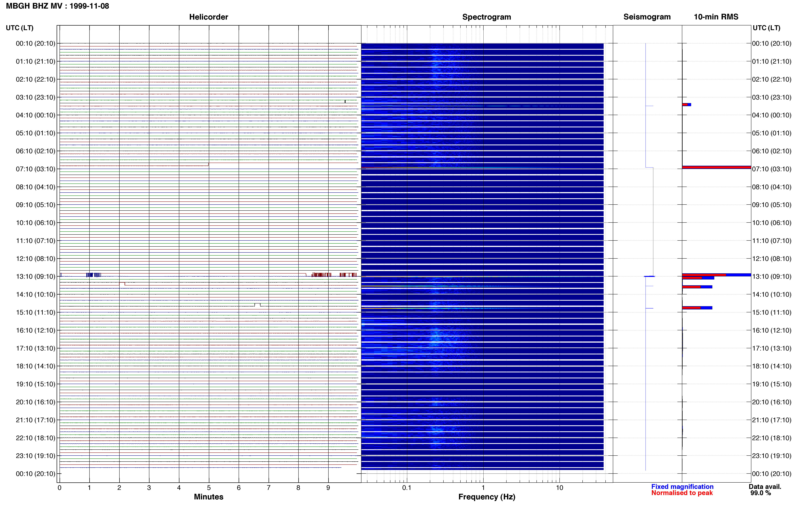Click the '10-min RMS' panel heading
812x508 pixels.
[x=716, y=17]
